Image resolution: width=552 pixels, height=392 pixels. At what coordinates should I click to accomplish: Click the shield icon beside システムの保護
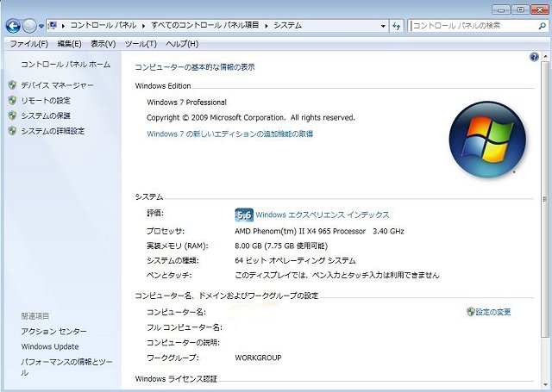(12, 115)
